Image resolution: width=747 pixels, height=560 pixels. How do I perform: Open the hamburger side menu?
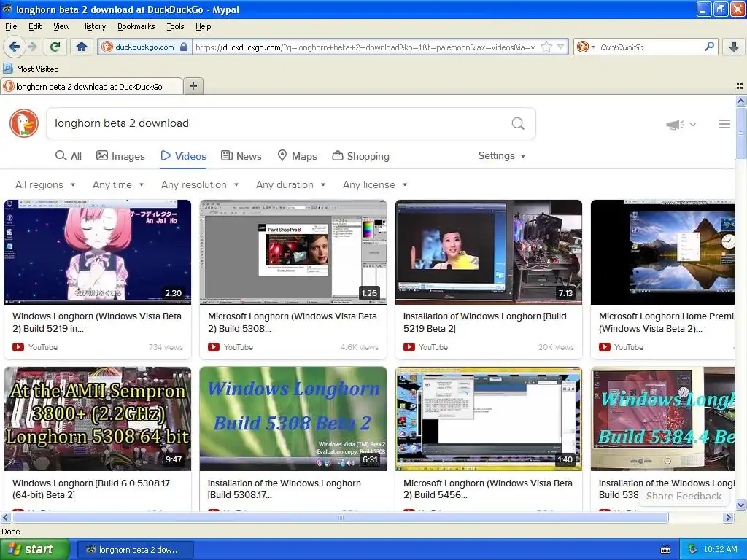click(724, 124)
